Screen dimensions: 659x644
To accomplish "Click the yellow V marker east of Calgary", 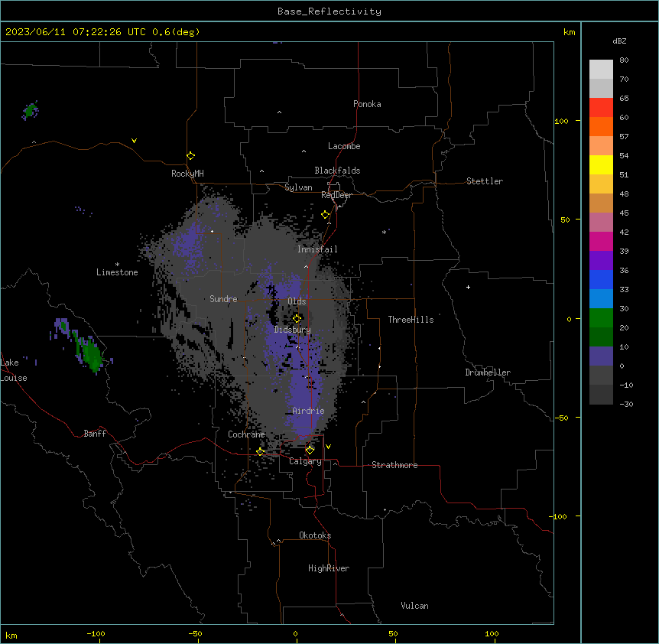I will click(328, 447).
